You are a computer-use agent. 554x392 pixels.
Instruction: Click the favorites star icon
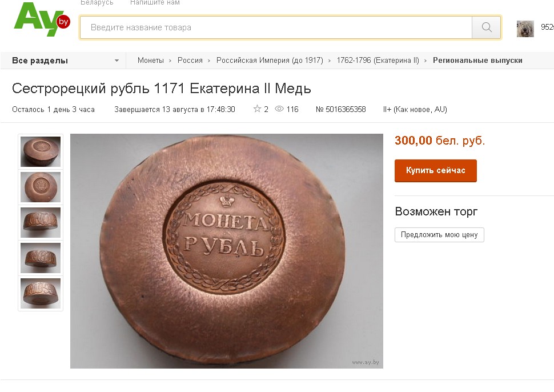tap(257, 109)
